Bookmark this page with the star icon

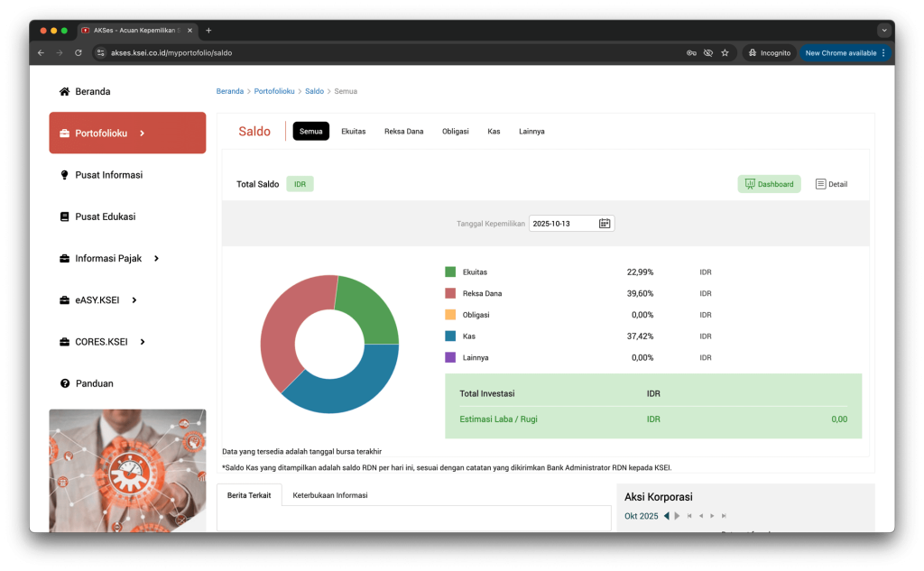coord(725,53)
